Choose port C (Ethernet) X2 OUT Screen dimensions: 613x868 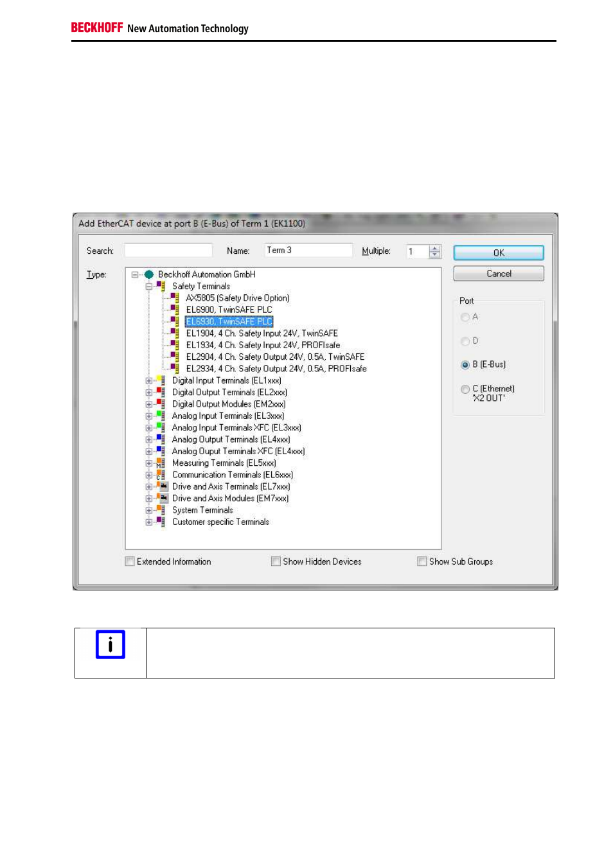click(x=465, y=389)
